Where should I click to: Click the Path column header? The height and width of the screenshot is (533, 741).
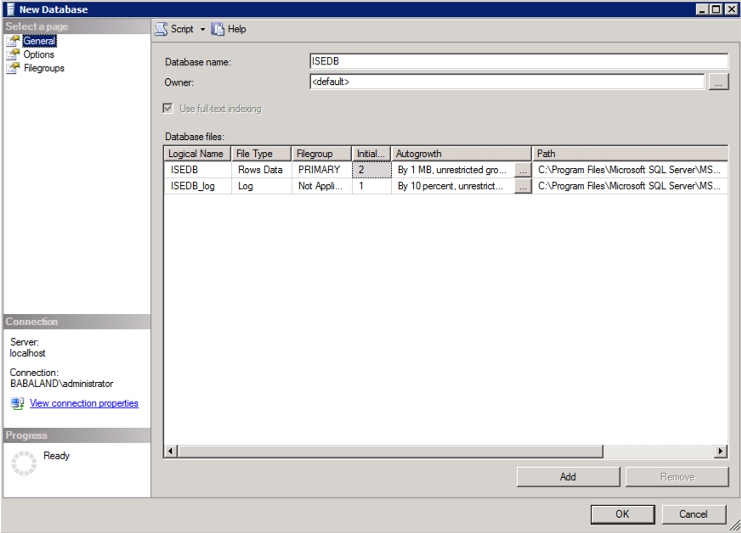point(630,154)
